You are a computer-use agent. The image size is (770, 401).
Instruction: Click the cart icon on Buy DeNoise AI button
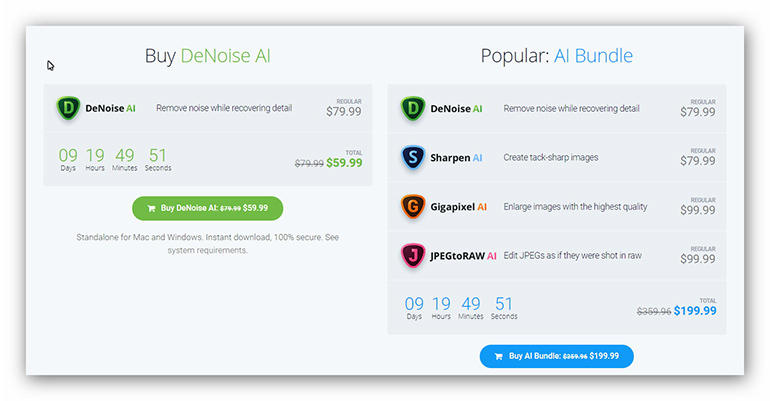[x=151, y=209]
